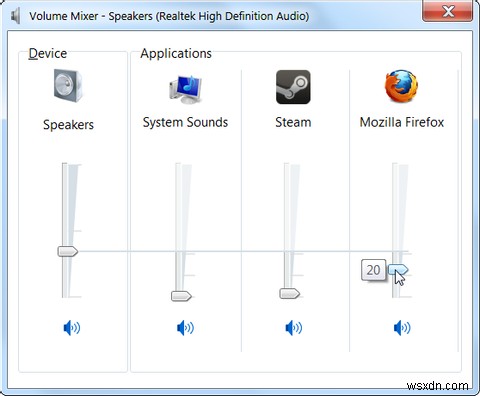Click the Steam label
This screenshot has width=480, height=396.
coord(293,122)
